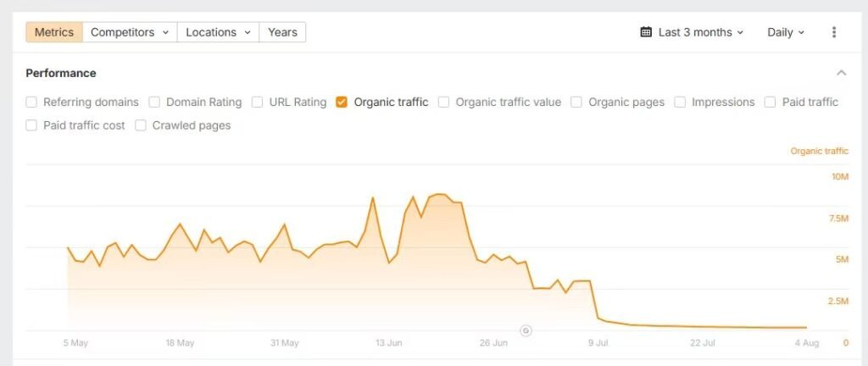Toggle the Organic traffic value checkbox
Viewport: 868px width, 366px height.
coord(444,103)
